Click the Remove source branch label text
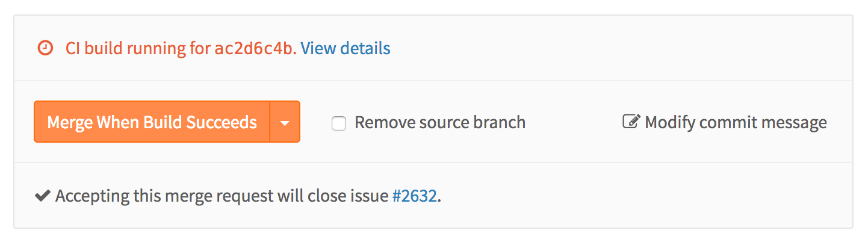The height and width of the screenshot is (242, 868). [439, 123]
